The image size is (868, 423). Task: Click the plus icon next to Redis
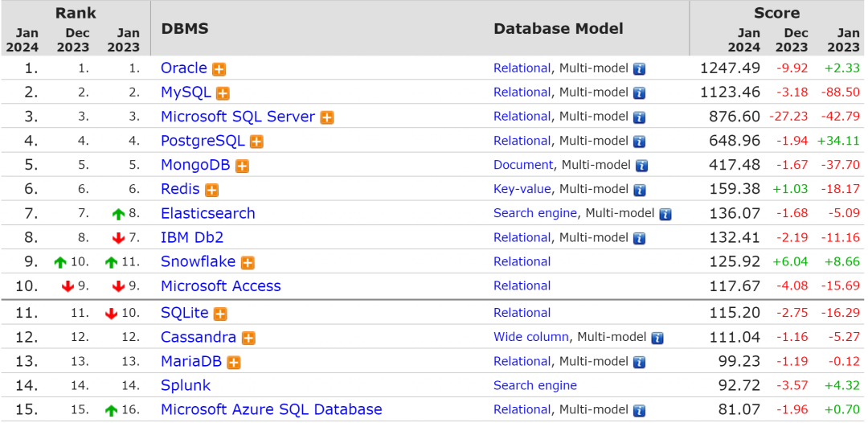click(x=211, y=190)
